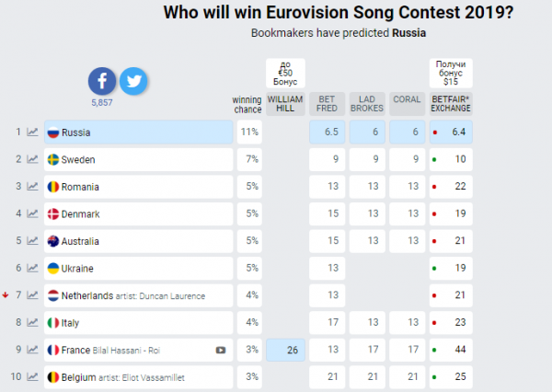Open Ukraine's odds trend chart icon

33,268
